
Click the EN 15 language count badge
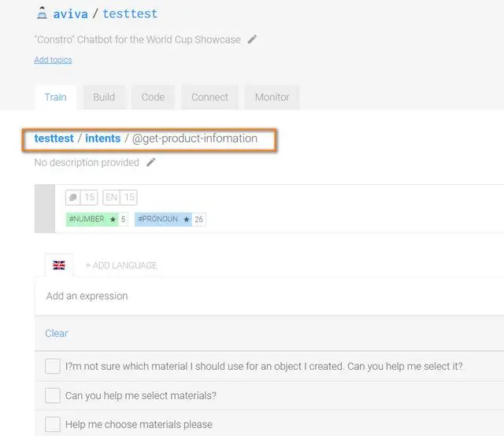coord(120,197)
